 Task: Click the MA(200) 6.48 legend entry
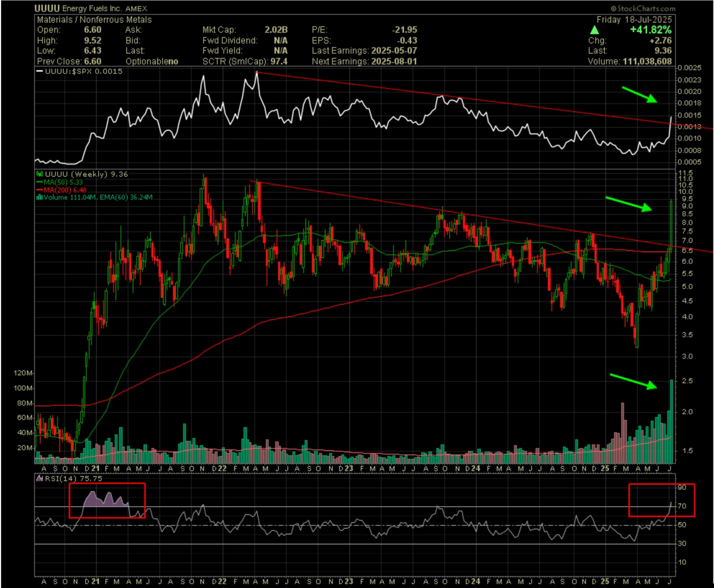[x=65, y=190]
